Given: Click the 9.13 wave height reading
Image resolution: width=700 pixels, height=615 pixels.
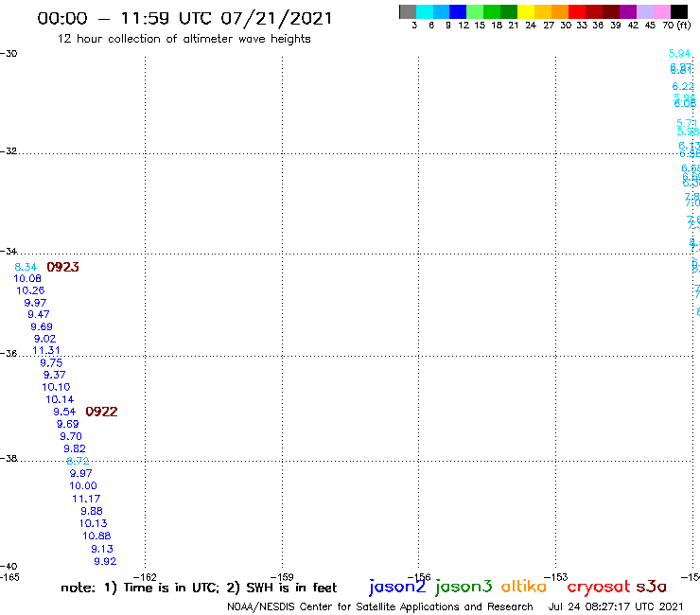Looking at the screenshot, I should (102, 549).
